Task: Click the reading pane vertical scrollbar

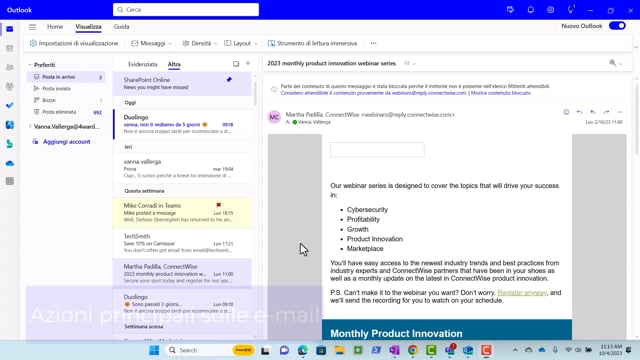Action: click(x=637, y=118)
